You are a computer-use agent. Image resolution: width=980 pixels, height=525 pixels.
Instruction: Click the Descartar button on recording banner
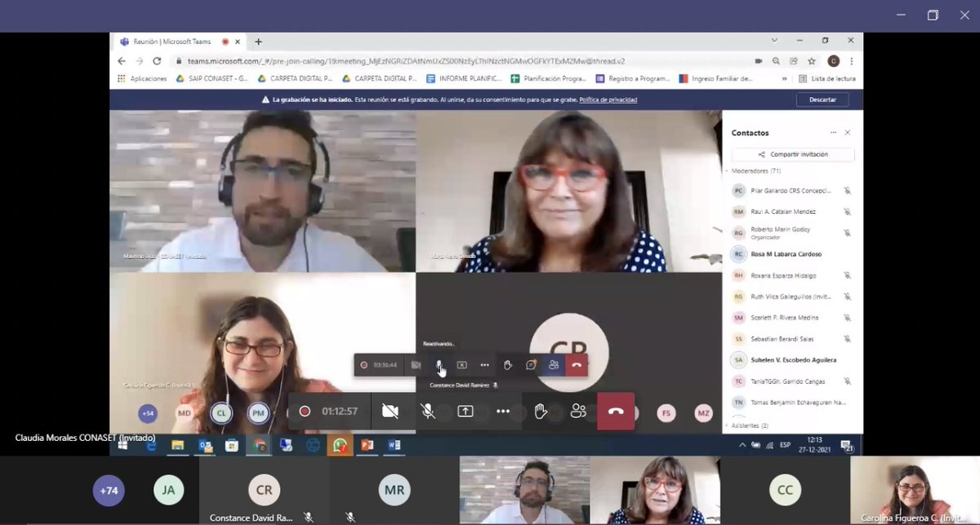pyautogui.click(x=822, y=100)
